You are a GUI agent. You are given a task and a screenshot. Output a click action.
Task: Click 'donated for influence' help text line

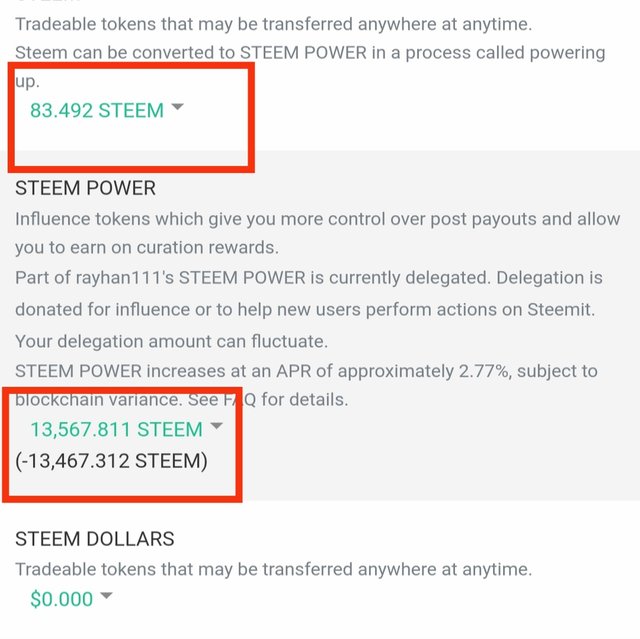[305, 310]
